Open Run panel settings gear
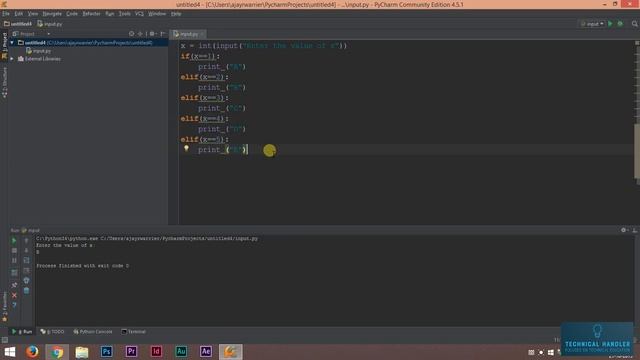640x360 pixels. click(x=624, y=230)
